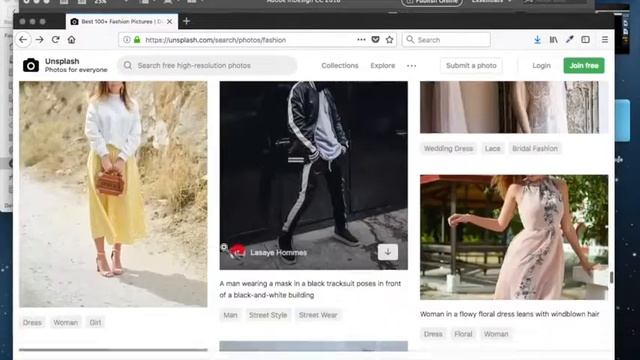The image size is (640, 360).
Task: Open the Lasaye Hommes photographer link
Action: click(x=278, y=253)
